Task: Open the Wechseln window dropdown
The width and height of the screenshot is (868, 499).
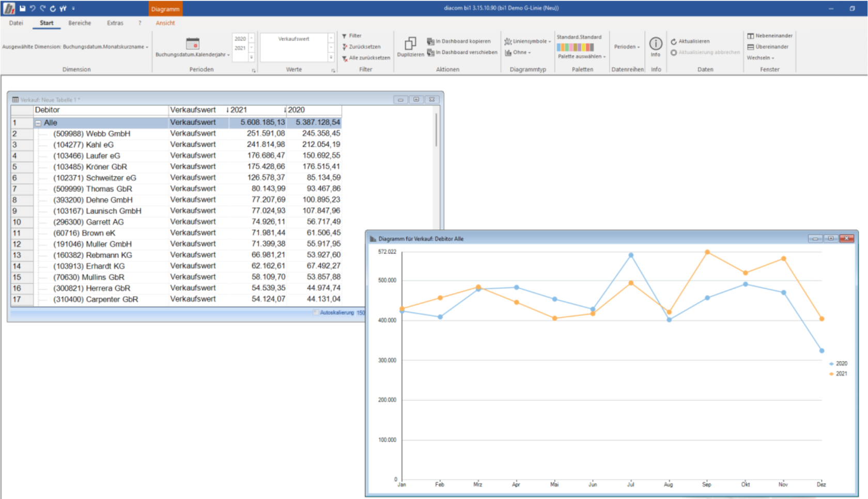Action: point(760,58)
